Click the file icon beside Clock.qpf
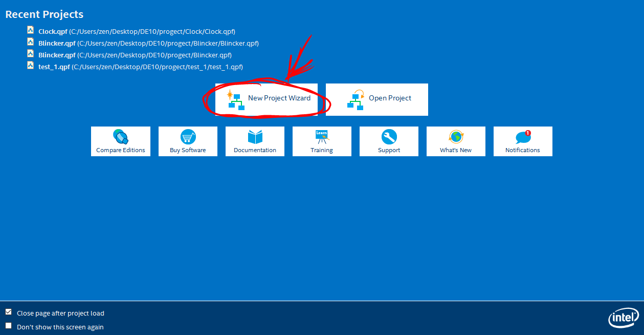 [31, 30]
